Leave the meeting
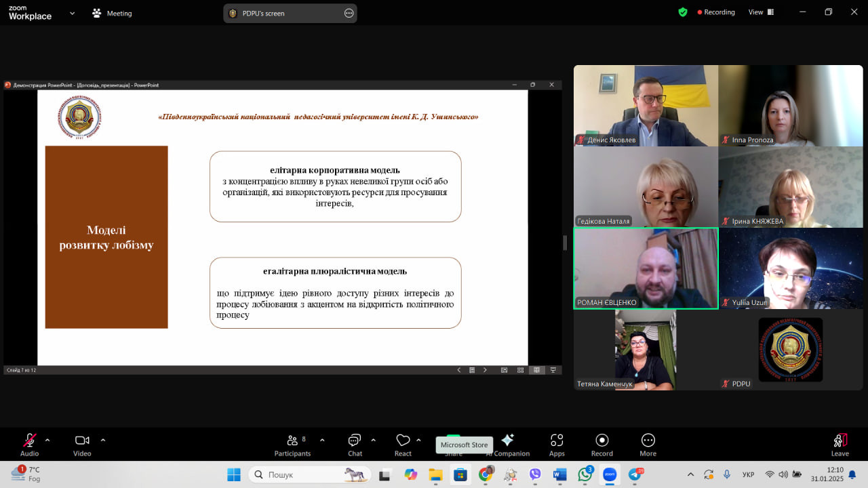The height and width of the screenshot is (488, 868). coord(840,445)
